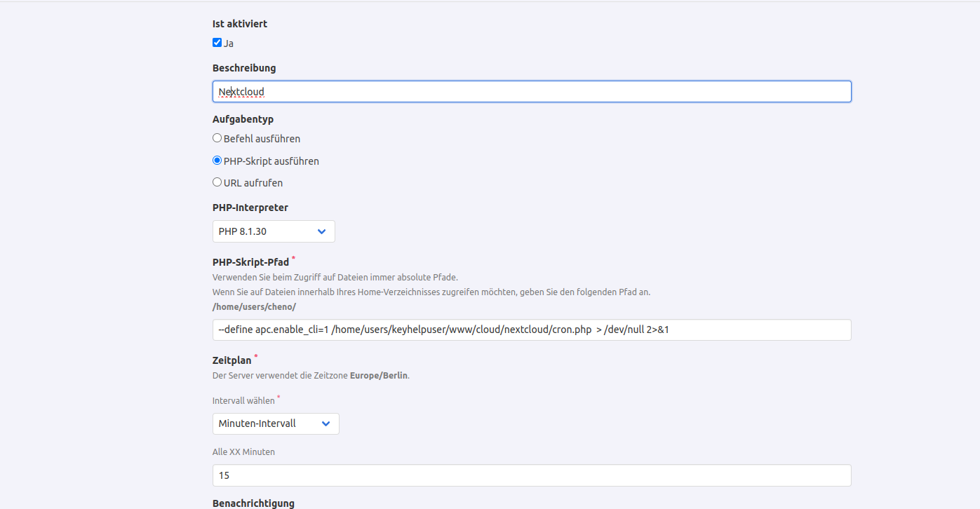Select the 'Befehl ausführen' radio button

217,139
